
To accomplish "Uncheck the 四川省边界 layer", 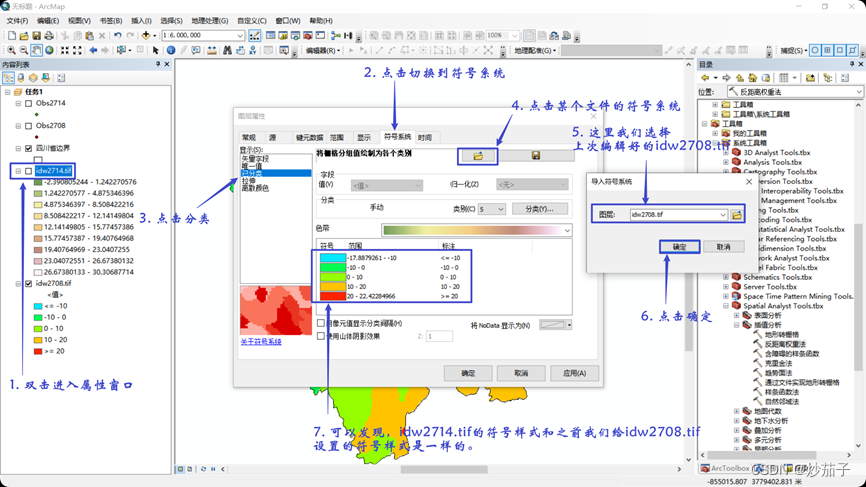I will click(x=29, y=149).
